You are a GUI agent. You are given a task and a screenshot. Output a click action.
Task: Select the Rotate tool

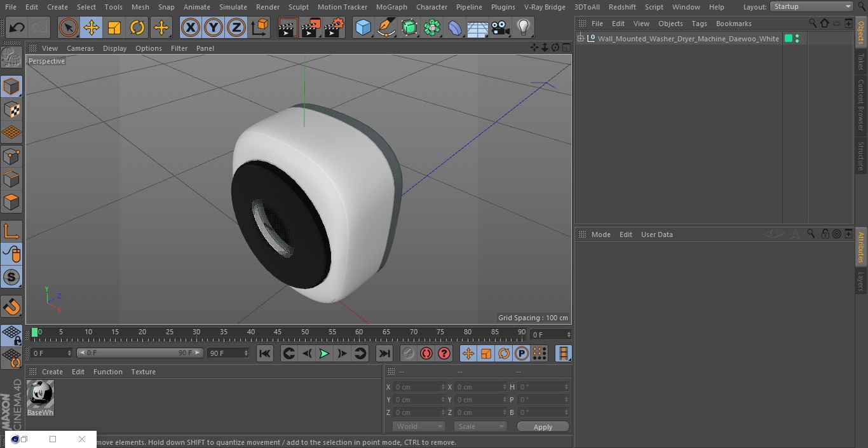pyautogui.click(x=137, y=28)
